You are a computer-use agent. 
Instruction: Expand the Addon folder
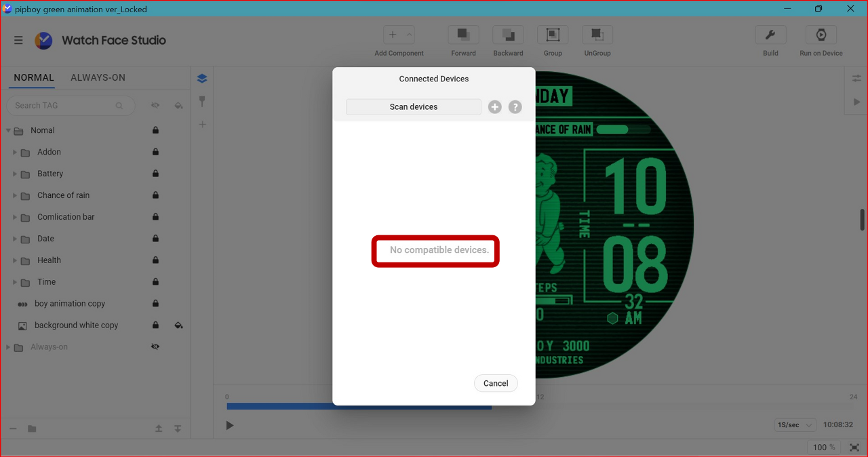[x=15, y=152]
